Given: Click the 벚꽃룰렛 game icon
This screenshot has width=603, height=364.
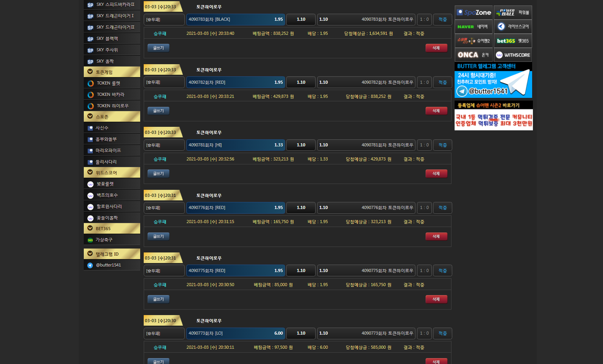Looking at the screenshot, I should pyautogui.click(x=90, y=184).
